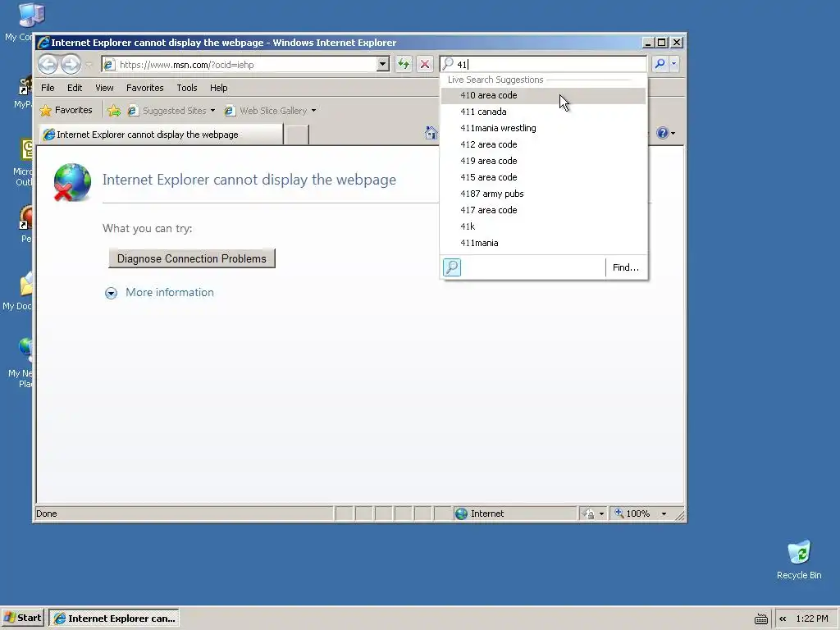Click Find... in the search dropdown

pyautogui.click(x=626, y=267)
